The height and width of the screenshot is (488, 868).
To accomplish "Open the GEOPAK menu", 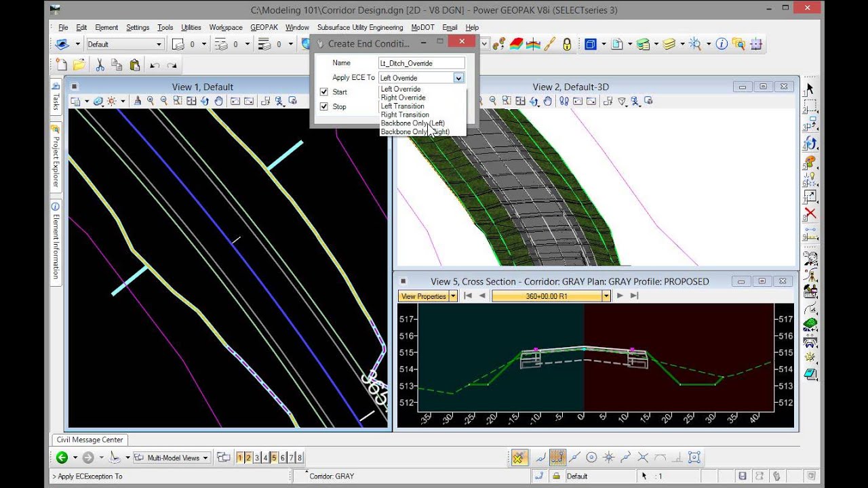I will click(x=264, y=28).
